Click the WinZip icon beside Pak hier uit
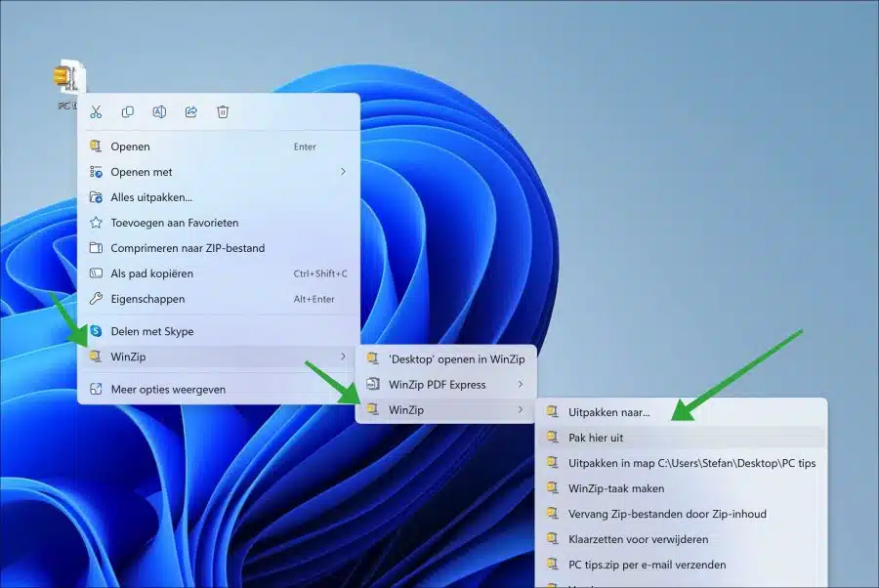 553,437
